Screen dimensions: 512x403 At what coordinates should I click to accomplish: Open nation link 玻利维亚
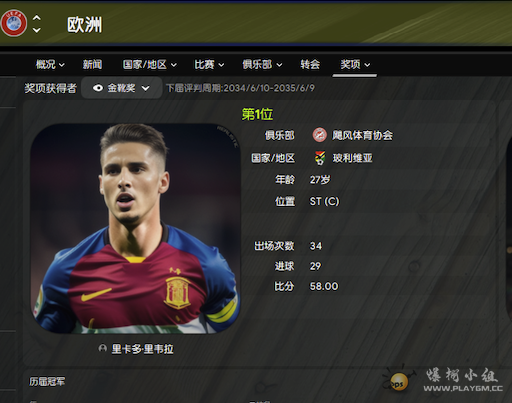click(352, 158)
